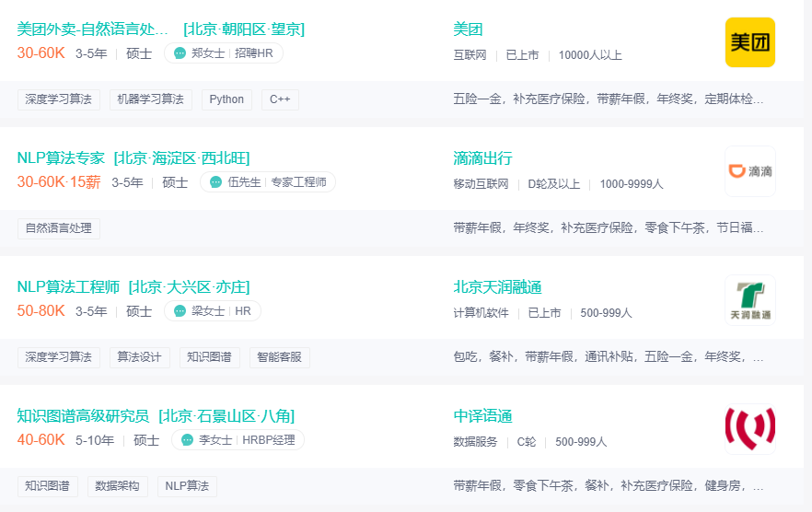Click chat icon next to 郑女士
This screenshot has width=812, height=512.
180,52
